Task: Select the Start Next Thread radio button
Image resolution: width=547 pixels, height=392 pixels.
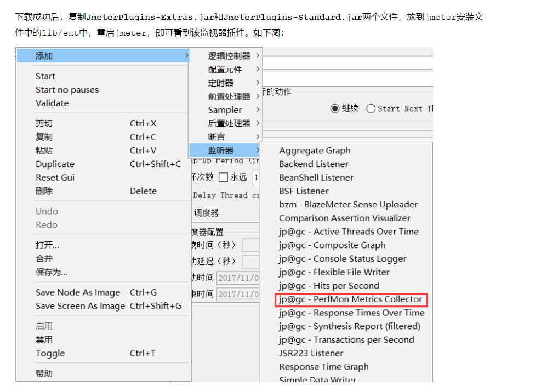Action: pos(371,108)
